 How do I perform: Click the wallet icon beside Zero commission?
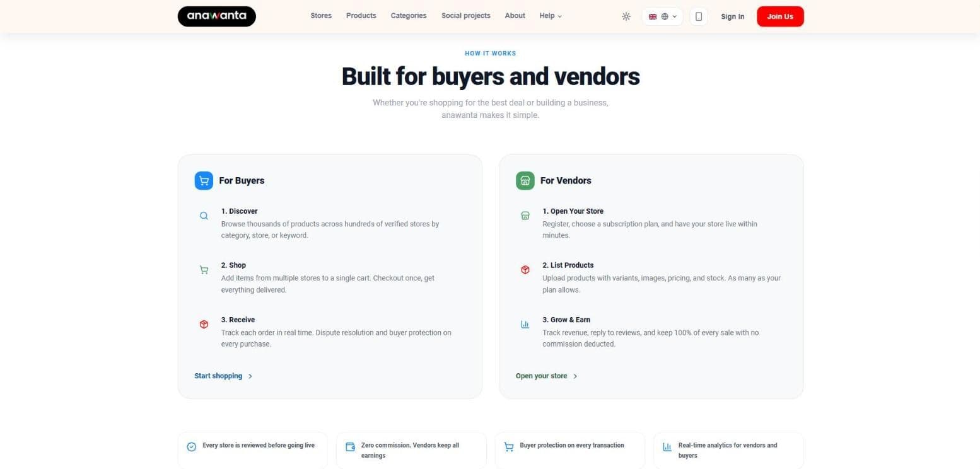[351, 447]
